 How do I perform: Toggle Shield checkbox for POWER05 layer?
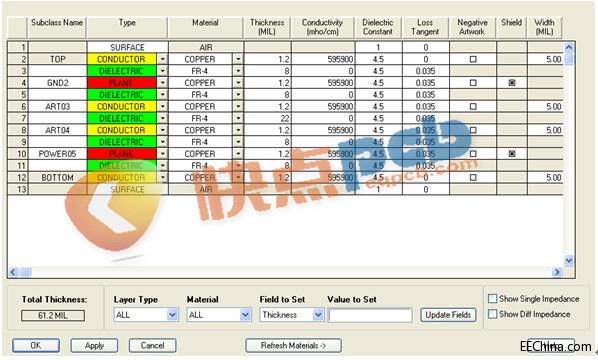(512, 154)
